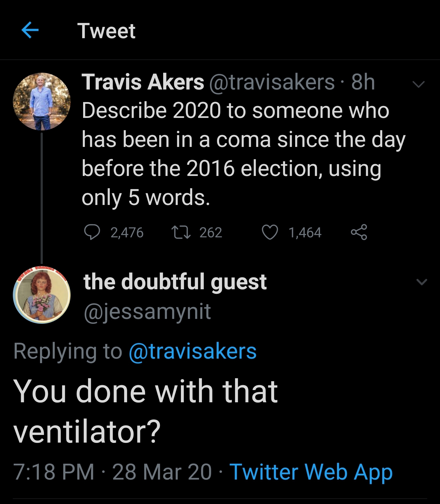Like the Describe 2020 tweet
The width and height of the screenshot is (440, 504).
(270, 232)
